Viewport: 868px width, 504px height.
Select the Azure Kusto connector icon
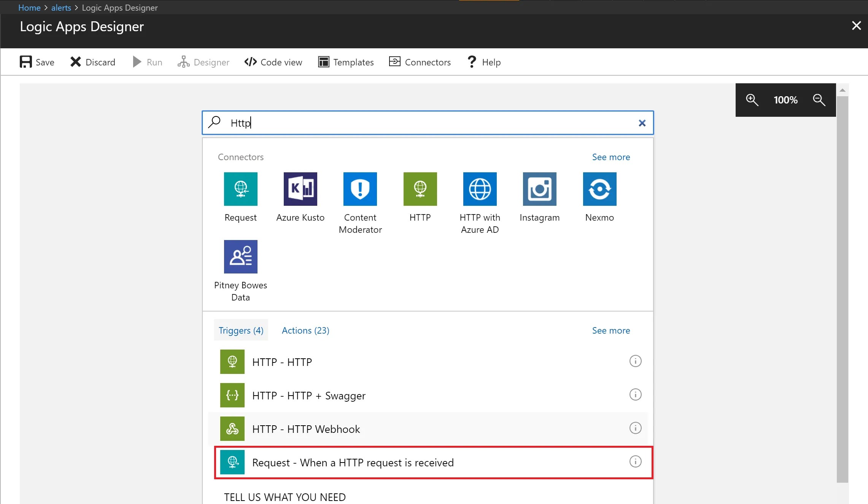tap(300, 189)
